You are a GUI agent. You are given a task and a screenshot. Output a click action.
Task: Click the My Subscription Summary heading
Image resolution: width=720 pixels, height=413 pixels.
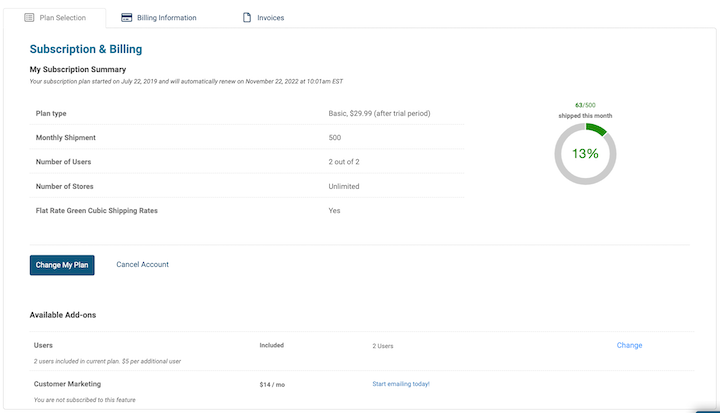tap(78, 69)
